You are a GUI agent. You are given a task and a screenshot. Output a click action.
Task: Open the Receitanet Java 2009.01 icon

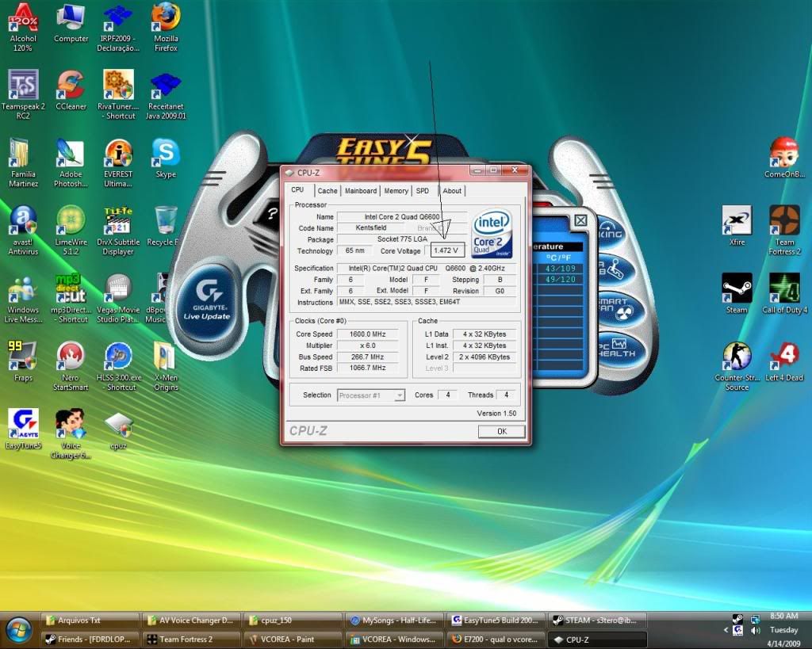(x=166, y=95)
